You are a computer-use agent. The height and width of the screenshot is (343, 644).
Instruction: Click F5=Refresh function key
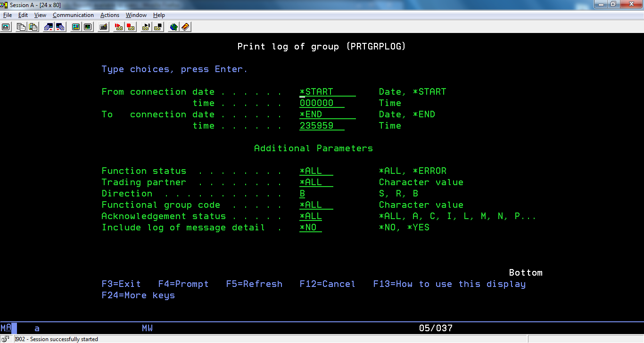click(254, 284)
